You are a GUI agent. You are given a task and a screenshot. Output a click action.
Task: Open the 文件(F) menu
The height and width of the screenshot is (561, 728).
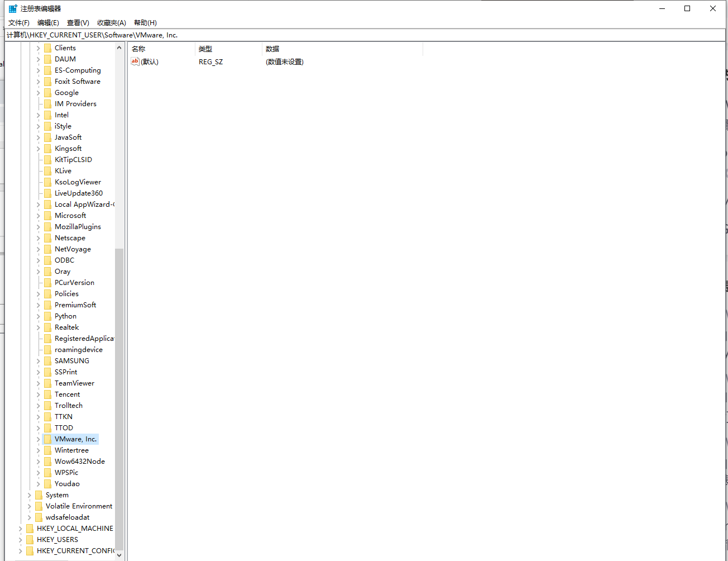[18, 23]
